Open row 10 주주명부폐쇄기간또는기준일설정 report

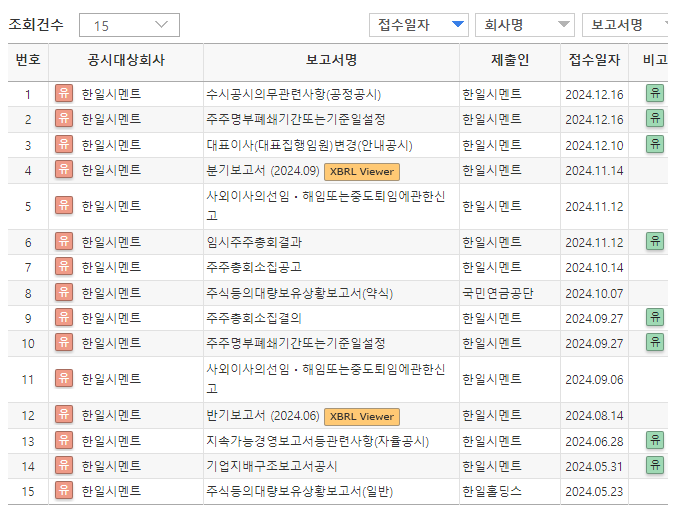[296, 343]
